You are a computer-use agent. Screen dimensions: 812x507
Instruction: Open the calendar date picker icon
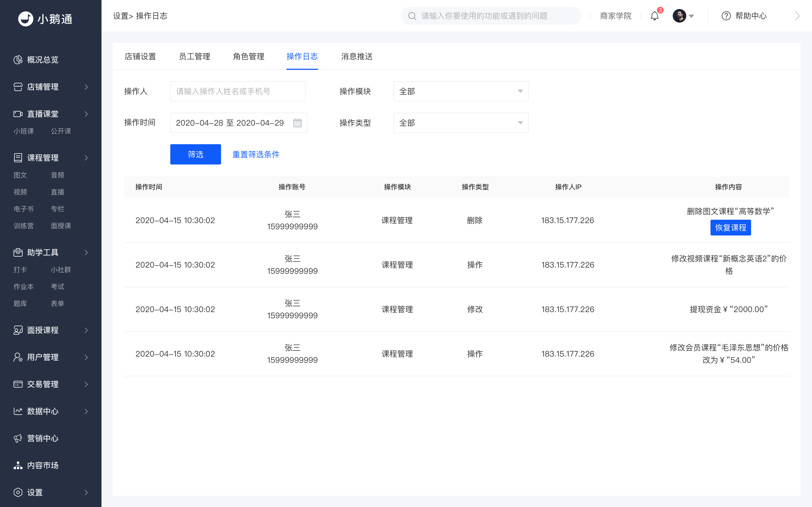tap(297, 123)
